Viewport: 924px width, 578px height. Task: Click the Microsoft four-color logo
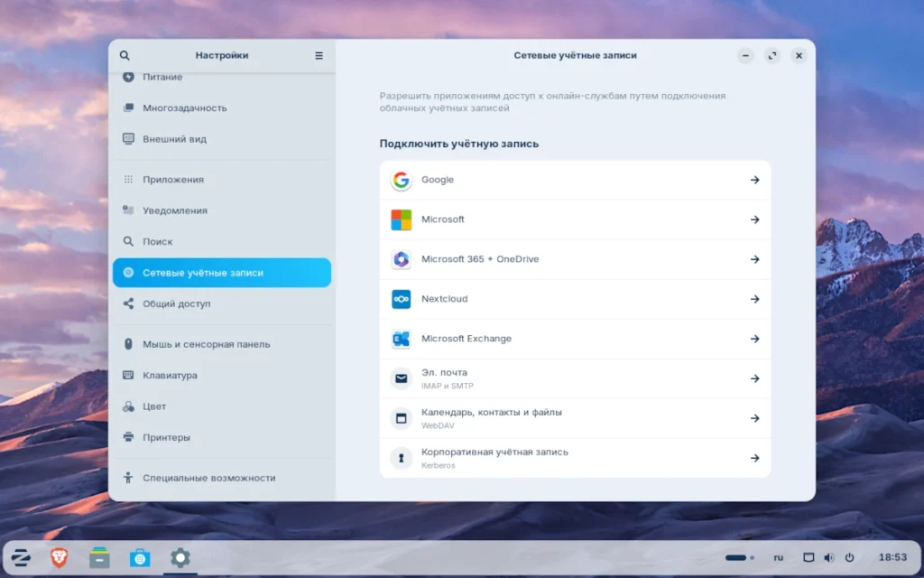[x=402, y=219]
